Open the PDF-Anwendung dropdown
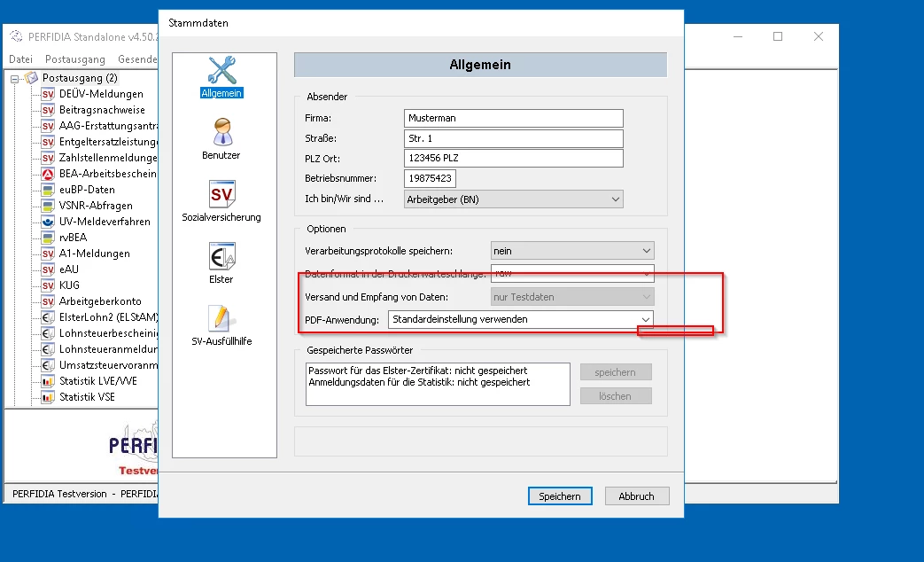 click(520, 320)
